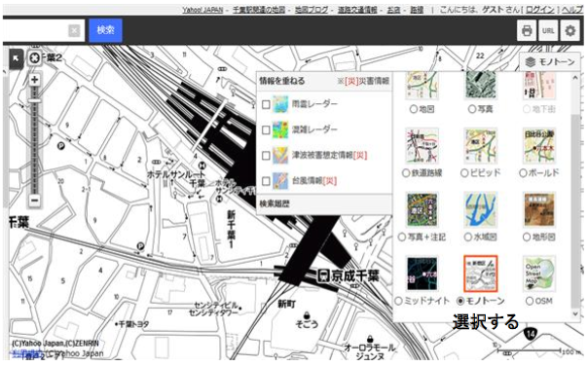Open the 地図ブログ link
The width and height of the screenshot is (588, 367).
(x=312, y=10)
